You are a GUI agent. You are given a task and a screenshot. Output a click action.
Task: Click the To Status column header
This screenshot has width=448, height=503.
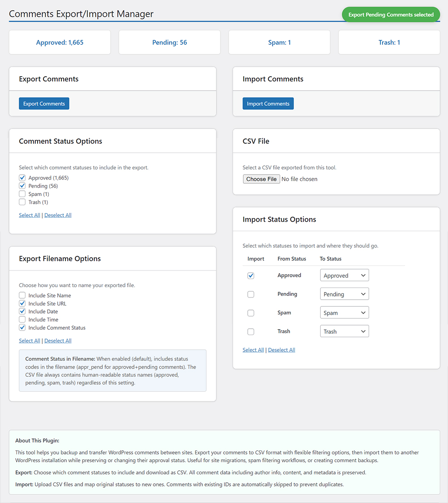click(x=331, y=258)
